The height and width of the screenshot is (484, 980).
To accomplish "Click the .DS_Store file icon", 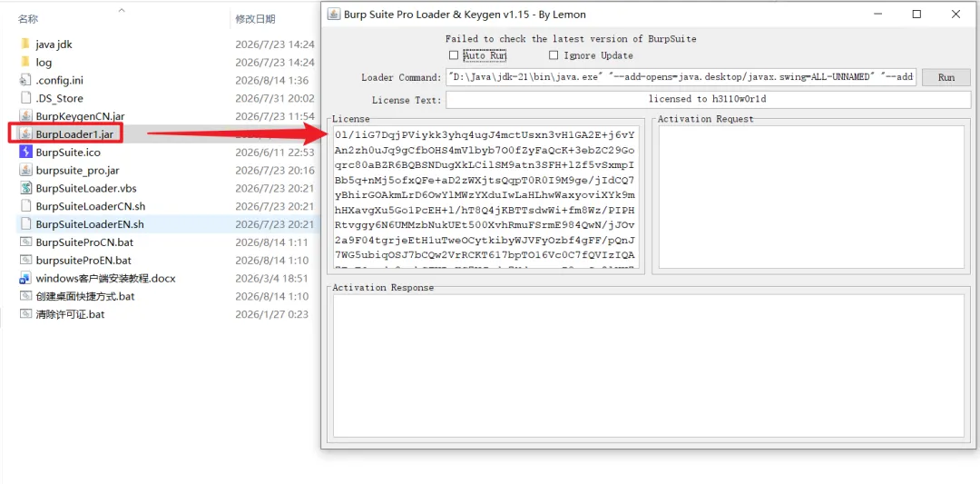I will (x=25, y=98).
